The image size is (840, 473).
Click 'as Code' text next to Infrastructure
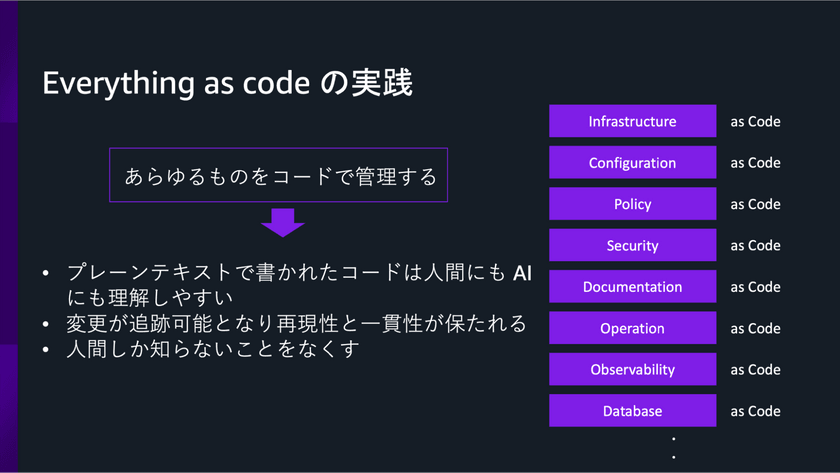click(x=755, y=121)
